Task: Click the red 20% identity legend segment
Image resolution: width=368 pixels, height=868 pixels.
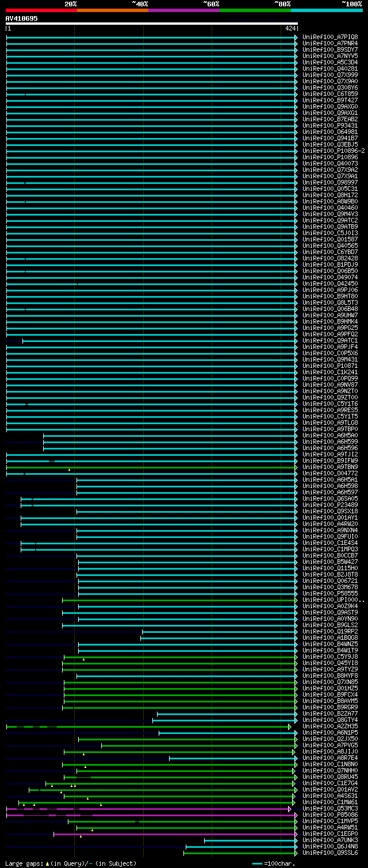Action: click(41, 10)
